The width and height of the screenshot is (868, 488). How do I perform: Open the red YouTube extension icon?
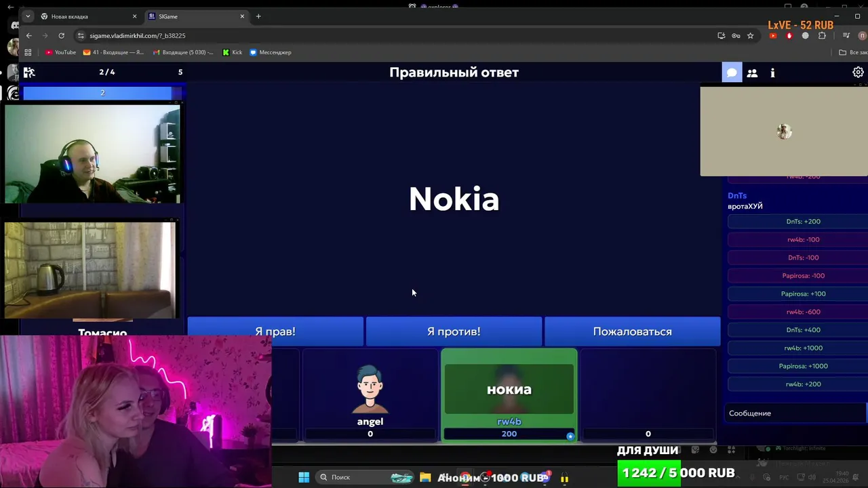click(x=773, y=35)
